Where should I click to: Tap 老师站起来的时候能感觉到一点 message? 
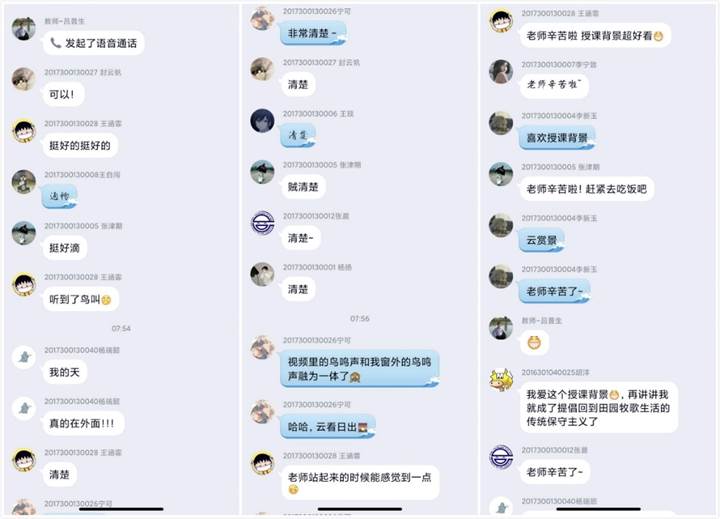tap(360, 483)
